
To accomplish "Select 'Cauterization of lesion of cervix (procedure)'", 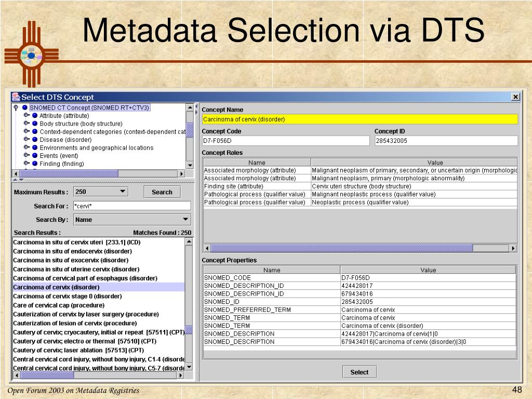I will tap(75, 323).
